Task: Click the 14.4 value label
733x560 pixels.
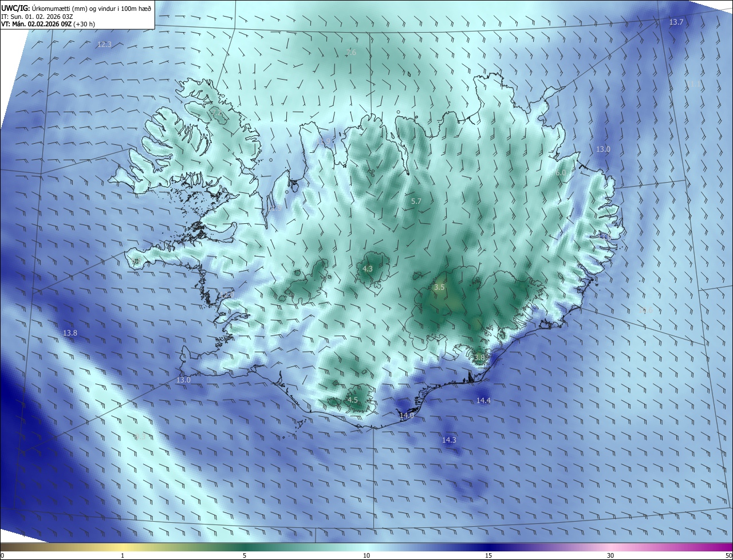Action: (x=483, y=400)
